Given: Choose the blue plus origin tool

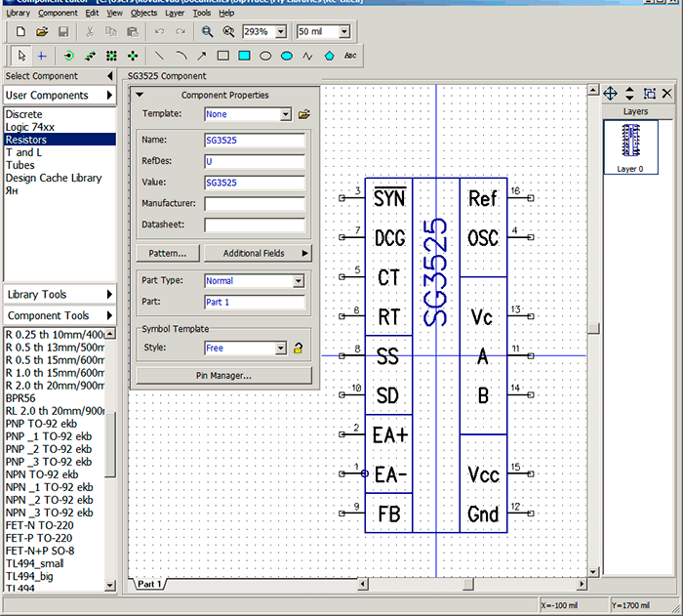Looking at the screenshot, I should [42, 56].
